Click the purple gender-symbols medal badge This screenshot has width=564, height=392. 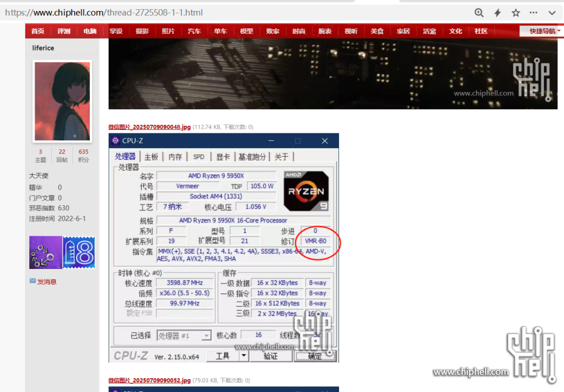click(45, 252)
